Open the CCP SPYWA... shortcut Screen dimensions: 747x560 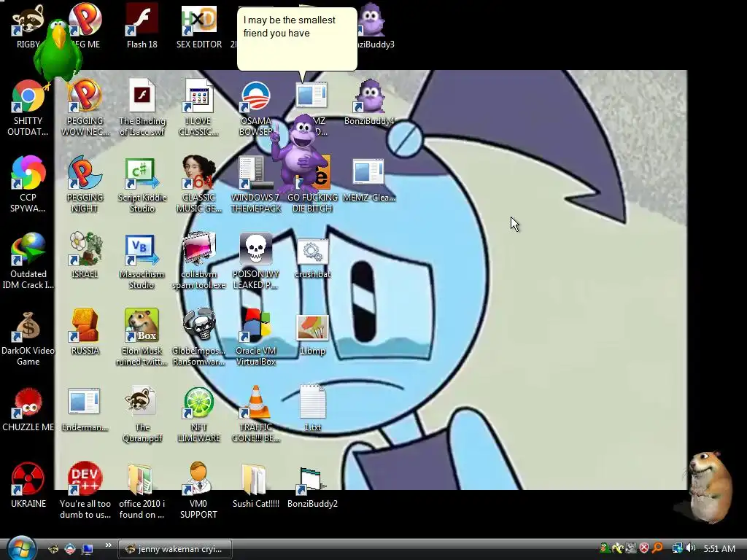click(28, 184)
